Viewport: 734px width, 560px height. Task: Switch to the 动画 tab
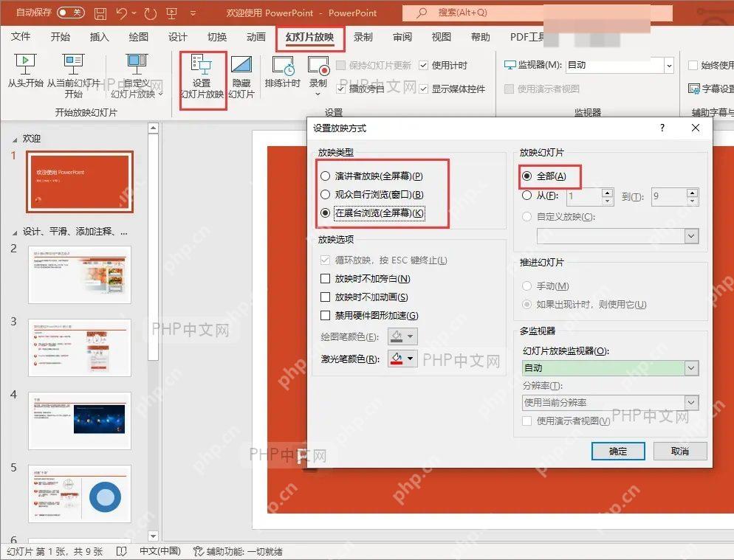pyautogui.click(x=256, y=36)
